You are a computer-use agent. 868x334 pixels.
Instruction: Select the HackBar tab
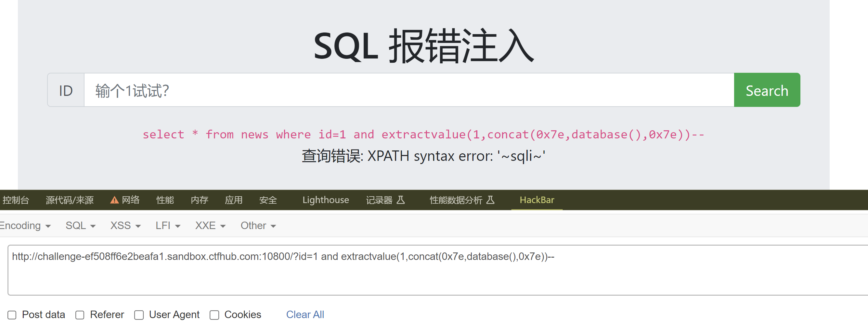[537, 200]
